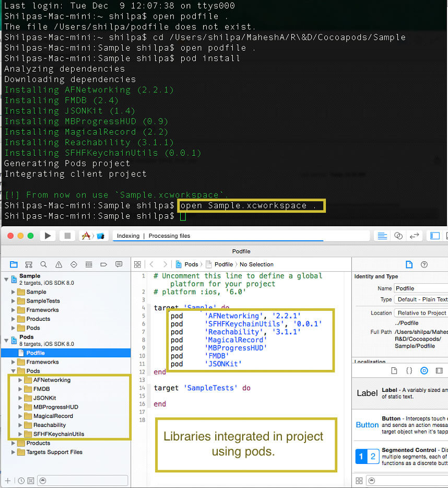Select the Button object in the library
Screen dimensions: 448x488
pyautogui.click(x=400, y=425)
